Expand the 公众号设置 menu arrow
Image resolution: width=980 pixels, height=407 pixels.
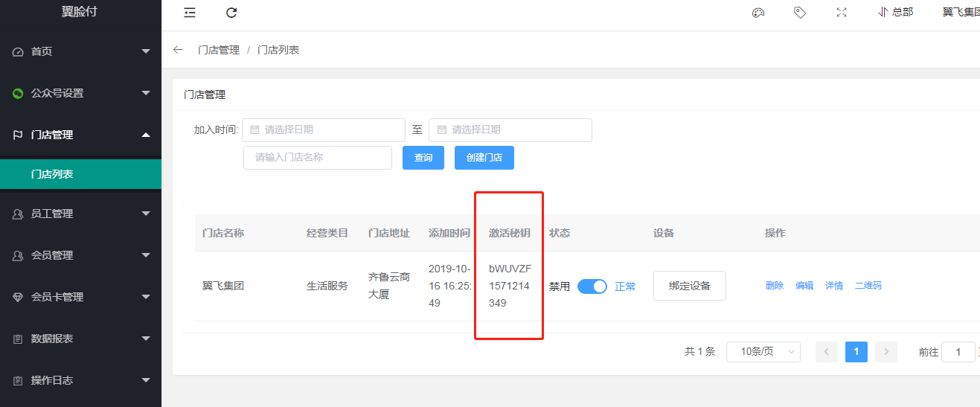pyautogui.click(x=146, y=93)
